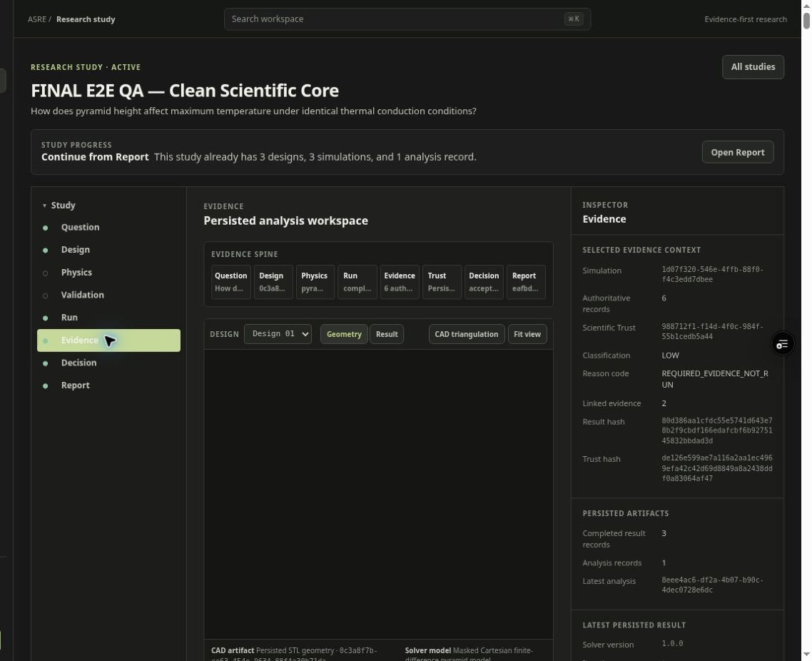This screenshot has height=661, width=812.
Task: Open the Run card in evidence spine
Action: point(357,282)
